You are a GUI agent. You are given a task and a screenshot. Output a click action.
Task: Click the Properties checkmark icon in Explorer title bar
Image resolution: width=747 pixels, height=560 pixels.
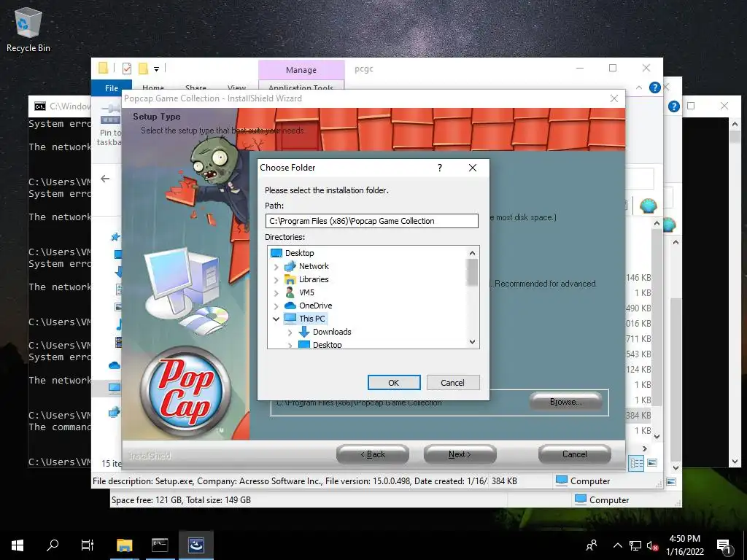[x=127, y=69]
